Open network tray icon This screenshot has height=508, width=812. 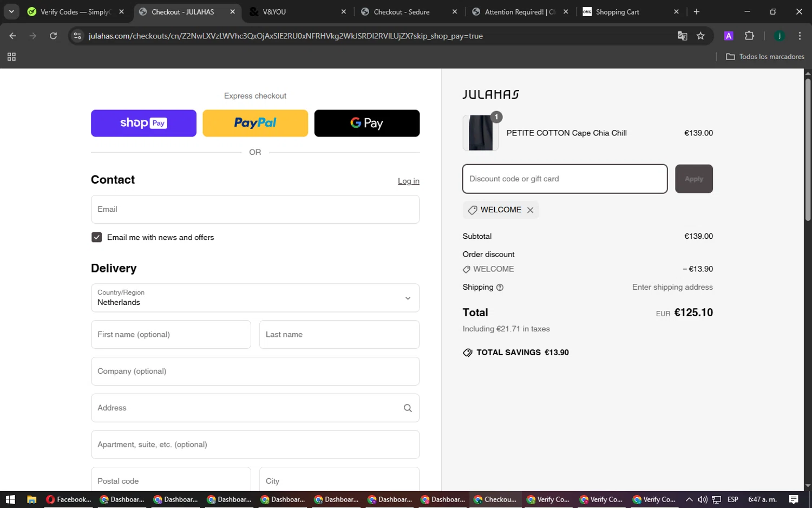click(716, 499)
